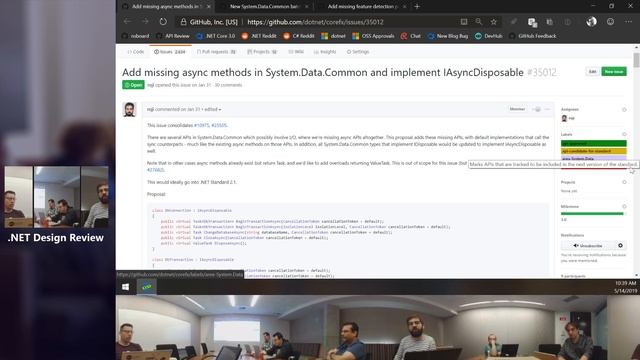Open the edited dropdown on first comment
Screen dimensions: 640x360
click(213, 109)
